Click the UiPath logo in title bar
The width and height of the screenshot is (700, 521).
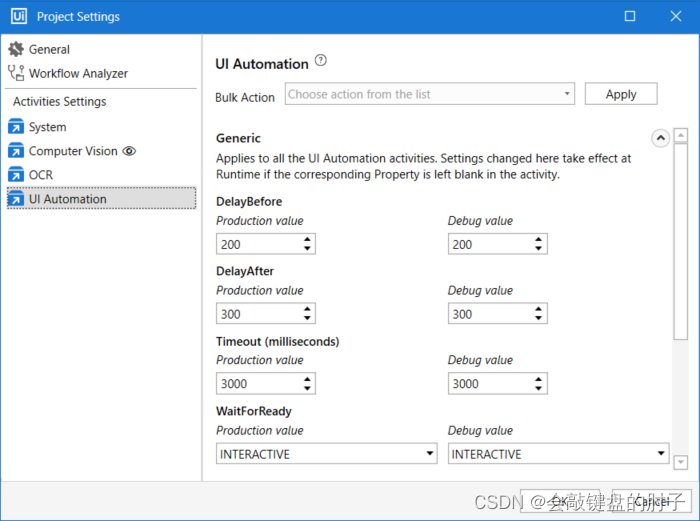pyautogui.click(x=18, y=17)
